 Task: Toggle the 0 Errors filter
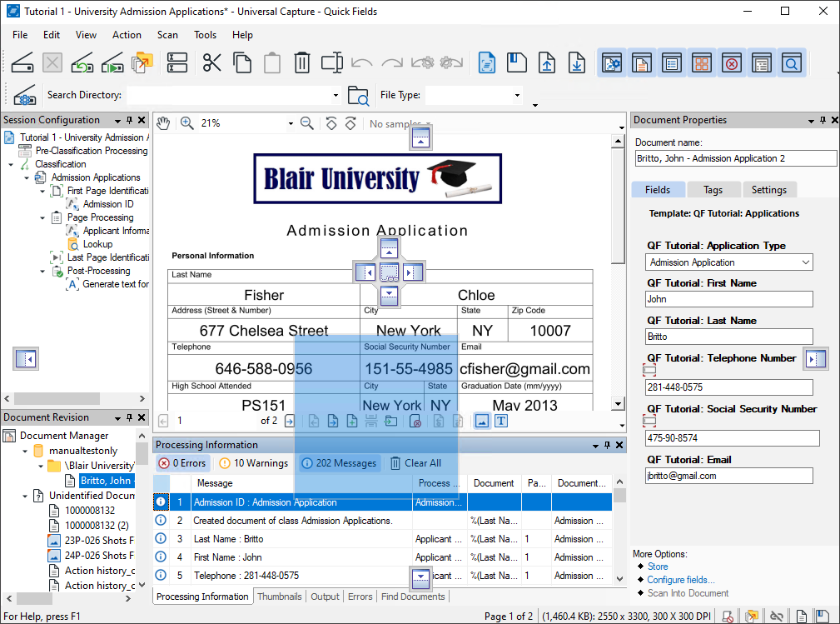tap(181, 463)
